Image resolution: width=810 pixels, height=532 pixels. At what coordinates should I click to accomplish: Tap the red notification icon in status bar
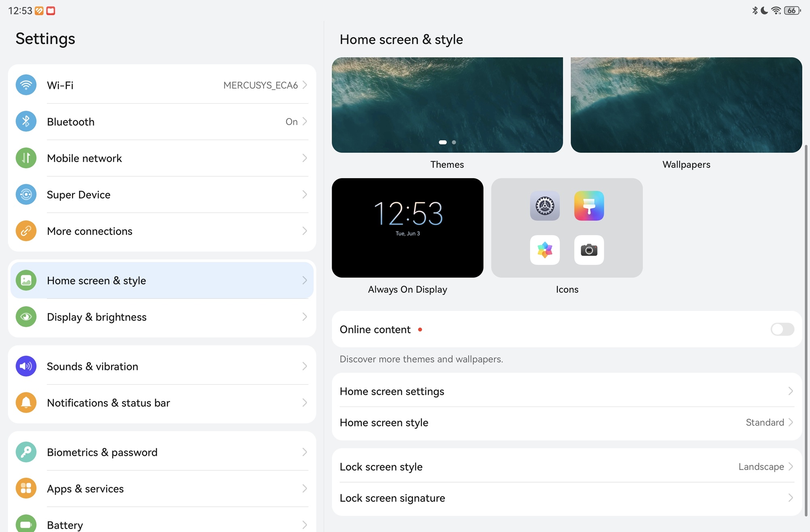(51, 11)
